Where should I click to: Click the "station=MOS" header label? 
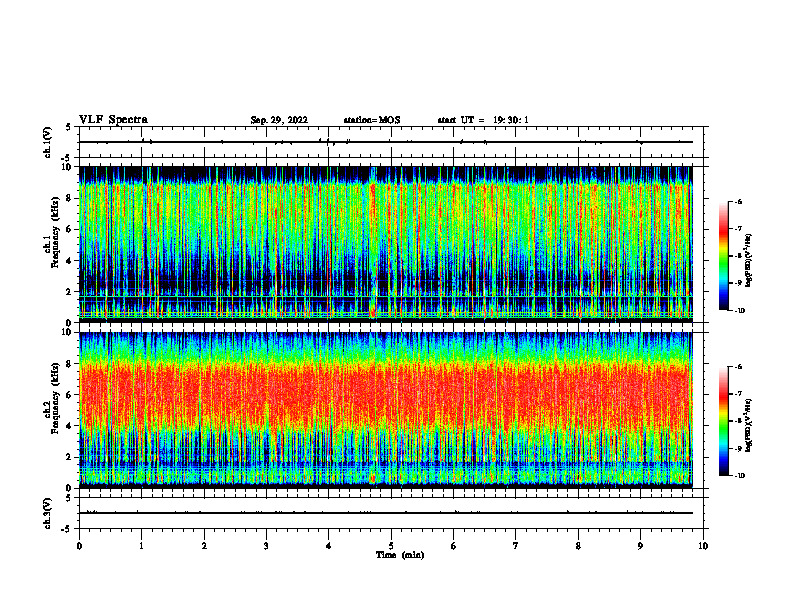click(x=372, y=120)
